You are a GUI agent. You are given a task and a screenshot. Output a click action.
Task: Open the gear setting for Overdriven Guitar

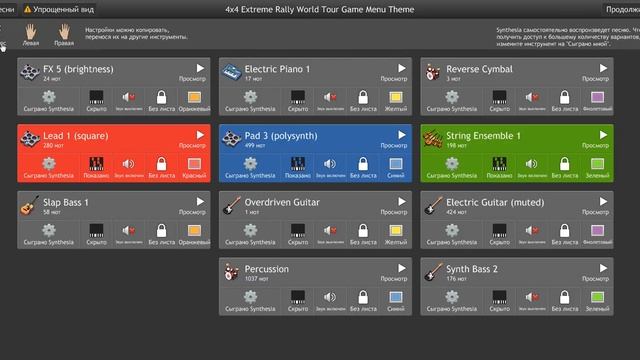pos(250,230)
